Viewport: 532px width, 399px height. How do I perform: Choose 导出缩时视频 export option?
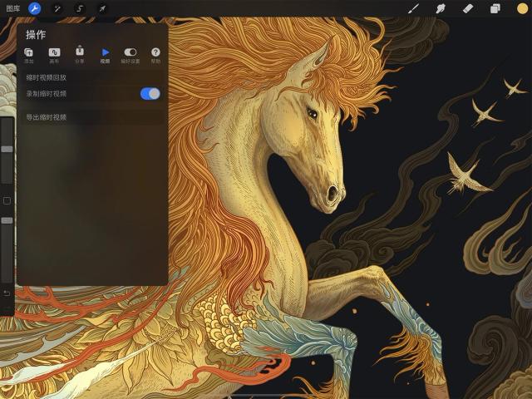(92, 117)
